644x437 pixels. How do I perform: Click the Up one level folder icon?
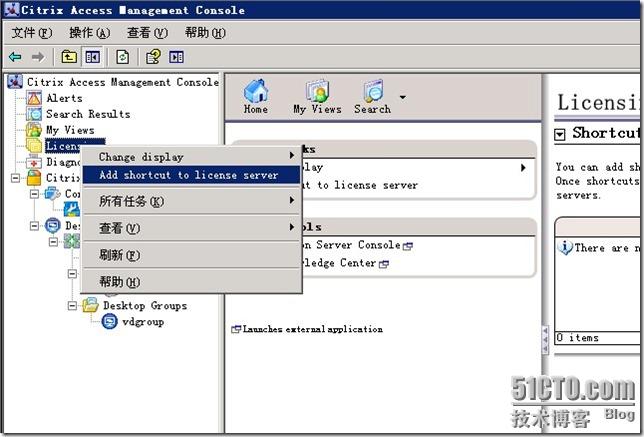[69, 57]
